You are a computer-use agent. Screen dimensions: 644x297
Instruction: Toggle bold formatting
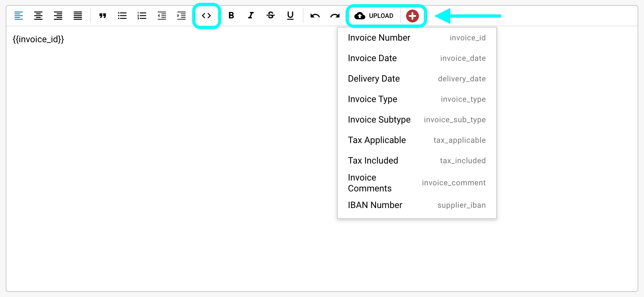pos(231,15)
